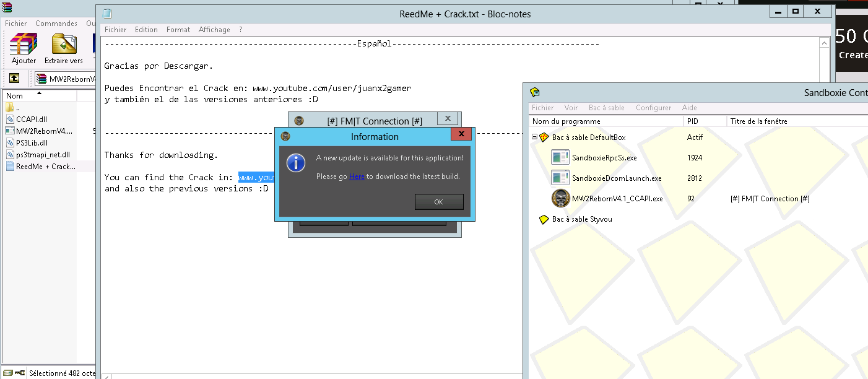The height and width of the screenshot is (379, 868).
Task: Open the Edition menu in Bloc-notes
Action: tap(146, 30)
